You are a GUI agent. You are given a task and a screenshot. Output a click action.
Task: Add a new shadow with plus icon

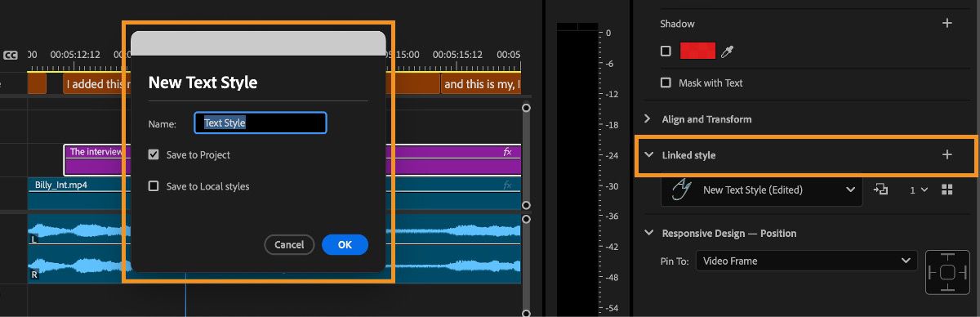pyautogui.click(x=947, y=24)
